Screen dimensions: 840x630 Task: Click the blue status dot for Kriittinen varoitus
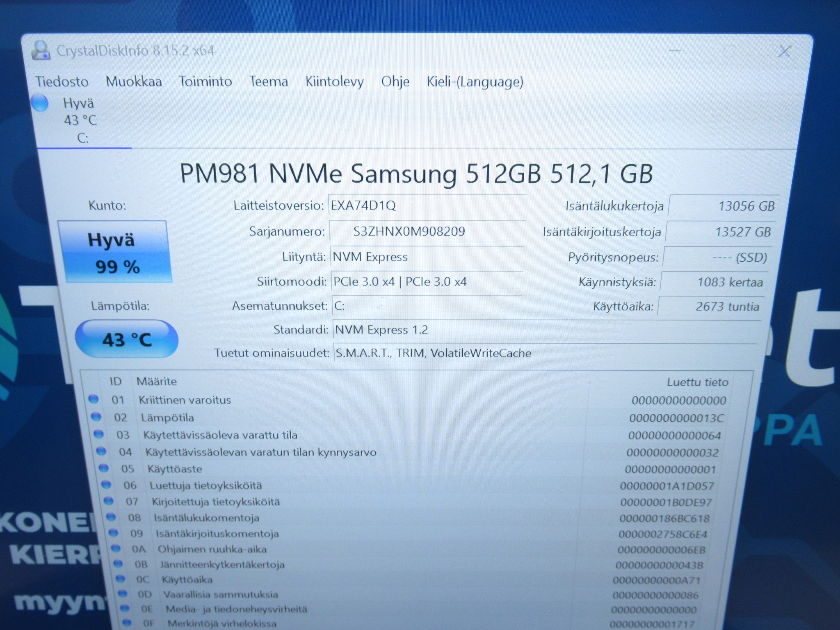point(94,399)
